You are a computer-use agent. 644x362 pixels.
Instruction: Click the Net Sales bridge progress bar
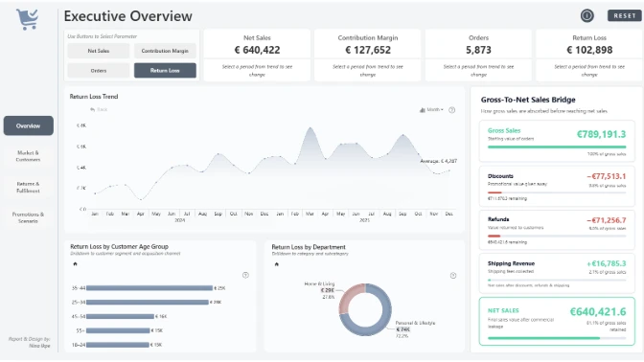click(557, 338)
